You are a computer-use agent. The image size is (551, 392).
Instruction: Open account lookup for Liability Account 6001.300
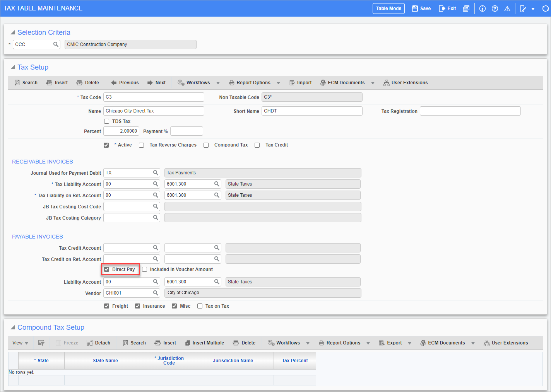tap(217, 282)
